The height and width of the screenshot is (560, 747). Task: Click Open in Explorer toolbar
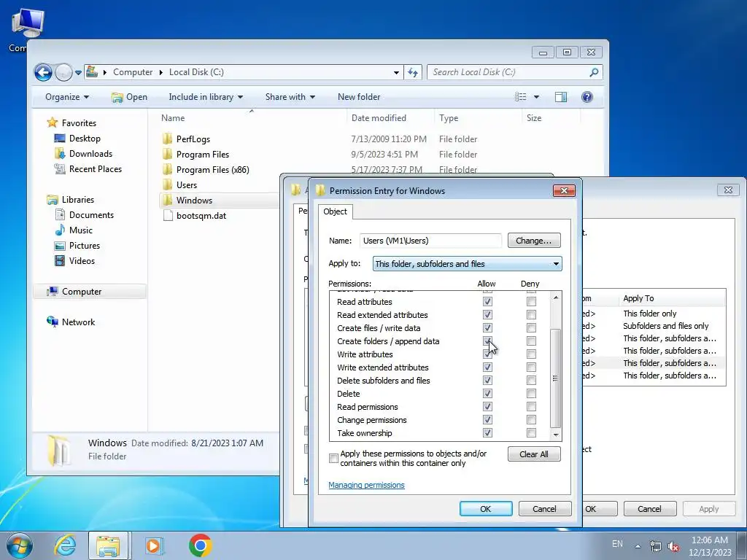(130, 97)
